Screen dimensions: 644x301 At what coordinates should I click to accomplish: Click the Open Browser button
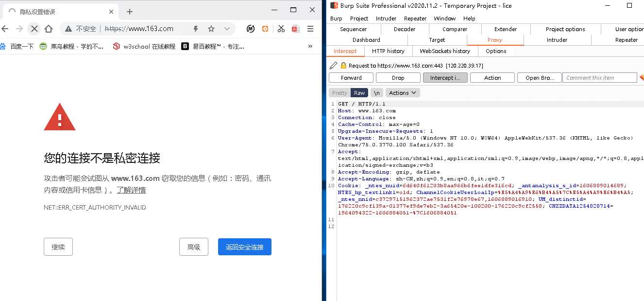[539, 78]
